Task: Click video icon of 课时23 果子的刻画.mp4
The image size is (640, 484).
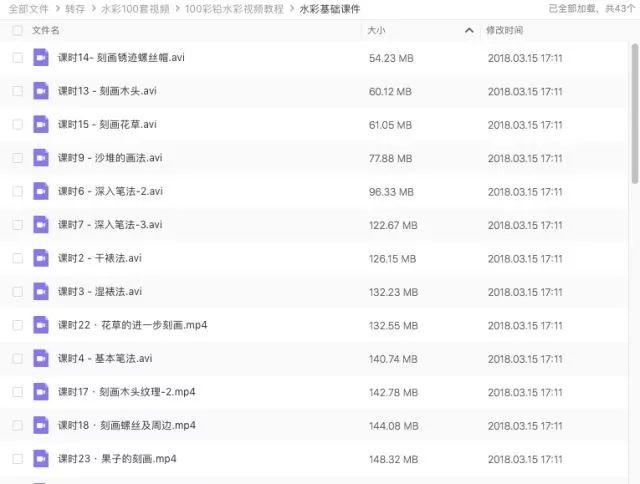Action: pyautogui.click(x=41, y=459)
